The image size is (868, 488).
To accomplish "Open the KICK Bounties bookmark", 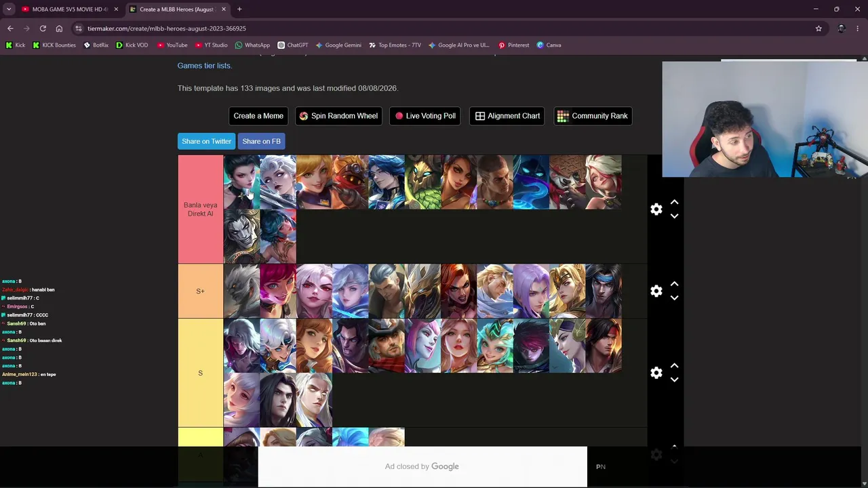I will pos(54,45).
